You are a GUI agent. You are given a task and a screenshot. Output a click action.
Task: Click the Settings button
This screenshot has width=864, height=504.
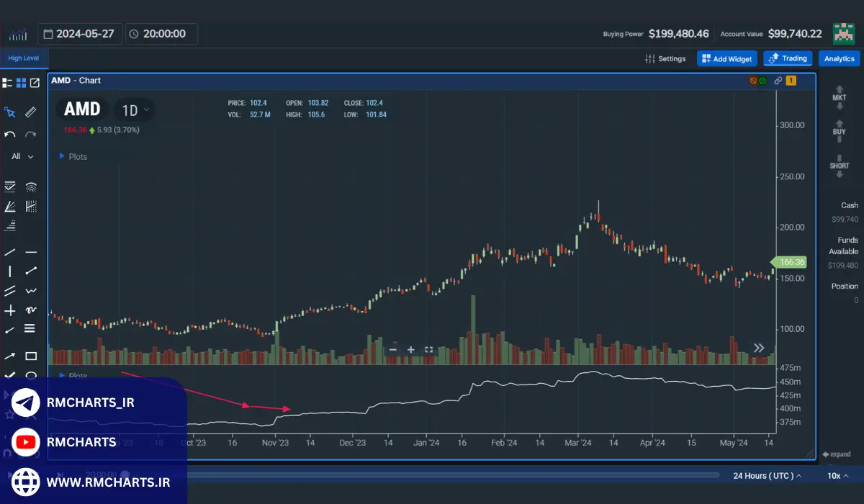pyautogui.click(x=665, y=59)
